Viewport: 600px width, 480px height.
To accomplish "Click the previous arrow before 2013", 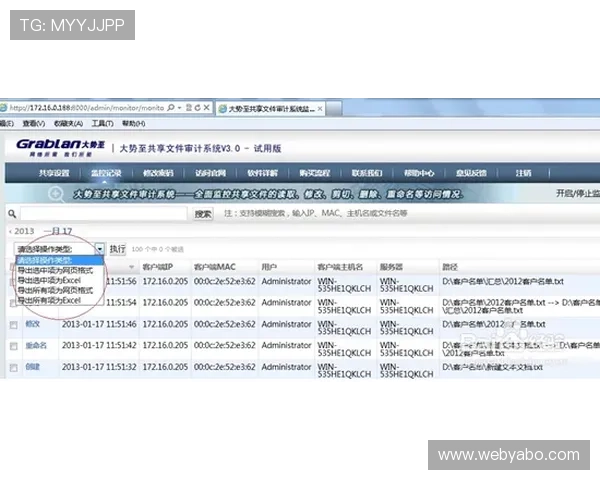I will [x=10, y=231].
